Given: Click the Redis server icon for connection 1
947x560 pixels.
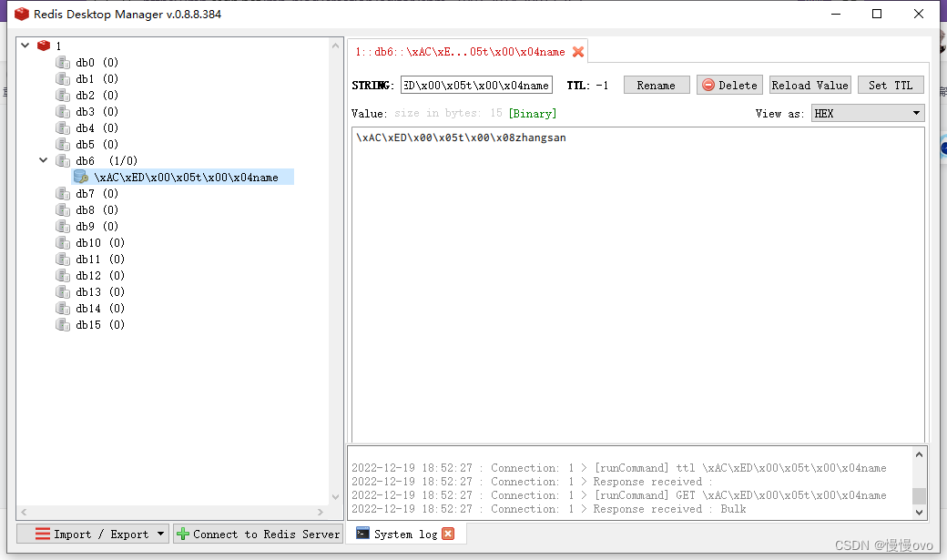Looking at the screenshot, I should [44, 45].
